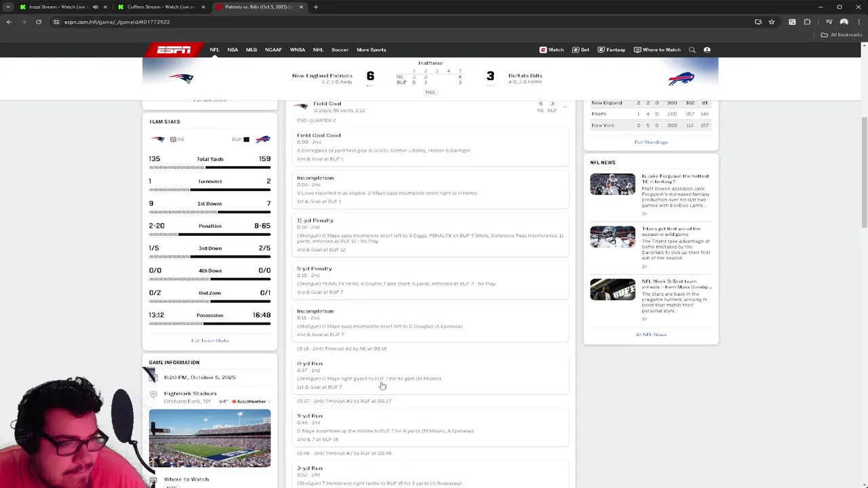Open the Chrome profile avatar
Screen dimensions: 868x488
click(844, 22)
